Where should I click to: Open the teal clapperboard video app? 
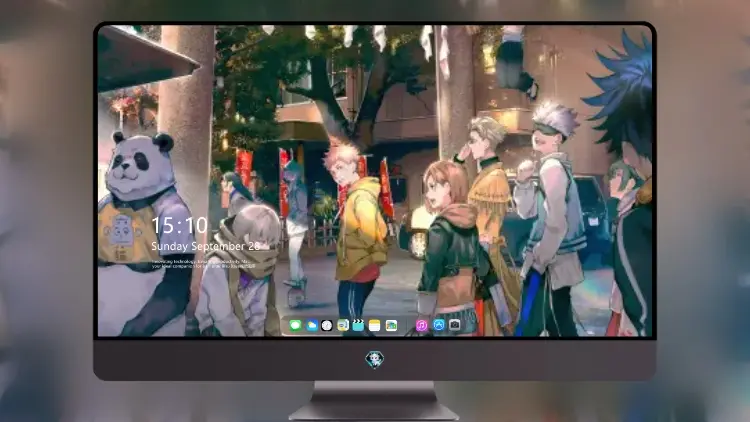click(358, 325)
